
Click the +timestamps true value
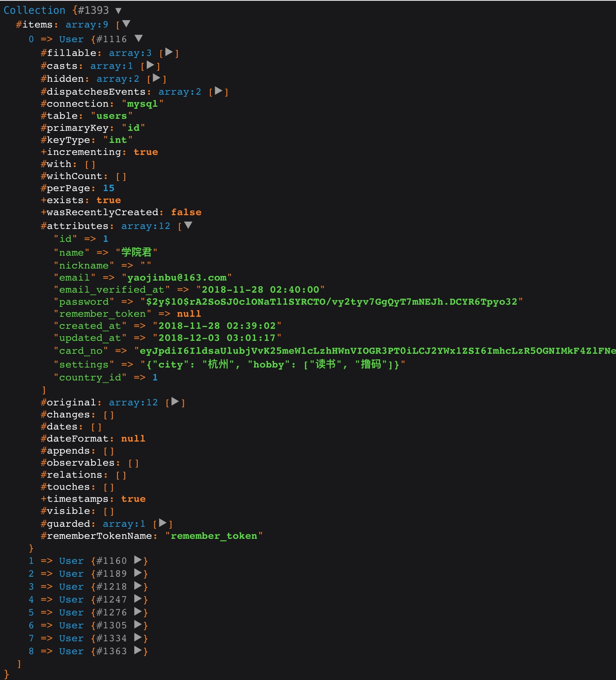point(133,499)
